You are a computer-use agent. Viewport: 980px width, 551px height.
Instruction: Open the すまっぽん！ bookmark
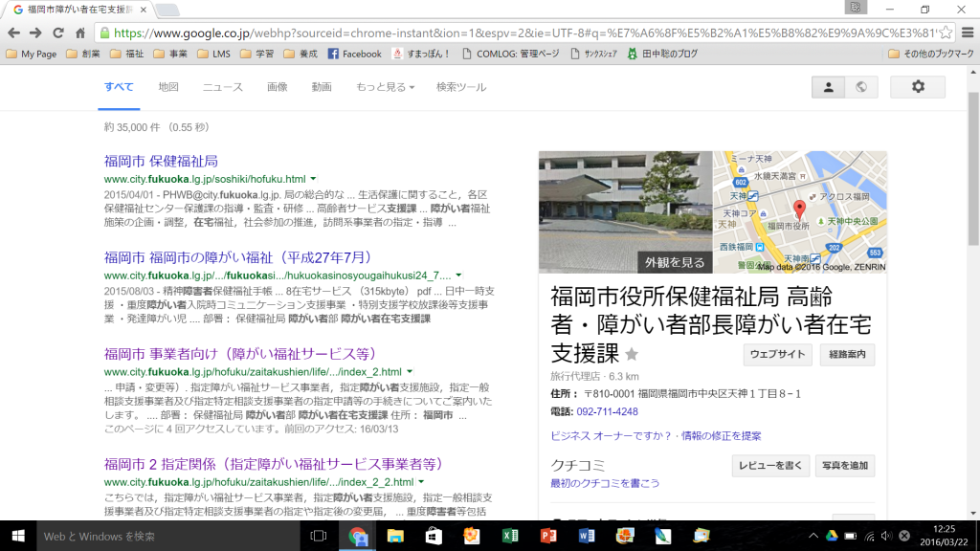(420, 55)
